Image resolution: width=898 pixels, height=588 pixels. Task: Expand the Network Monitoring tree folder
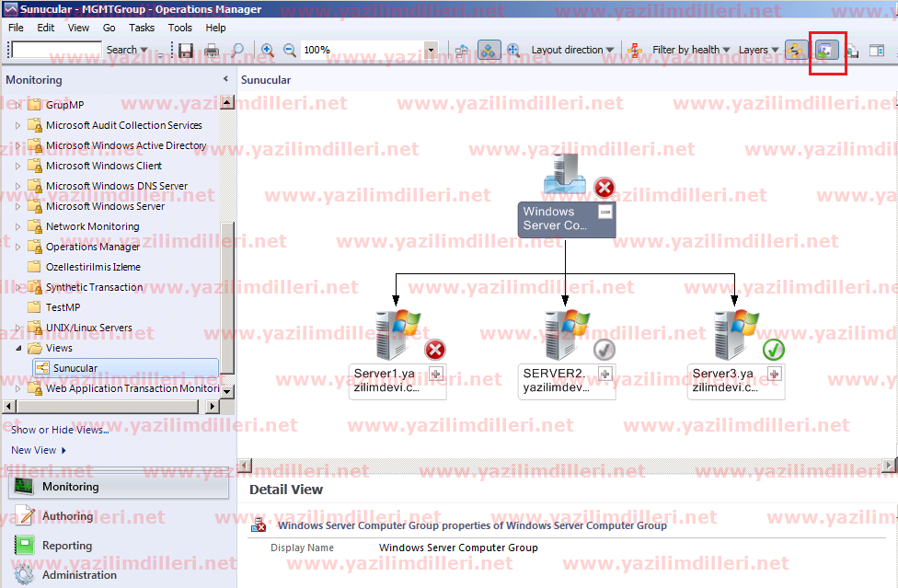click(17, 226)
